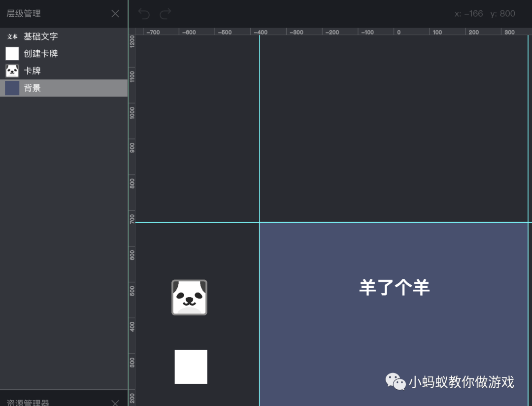This screenshot has width=532, height=406.
Task: Select the 羊了个羊 title text on canvas
Action: pyautogui.click(x=394, y=287)
